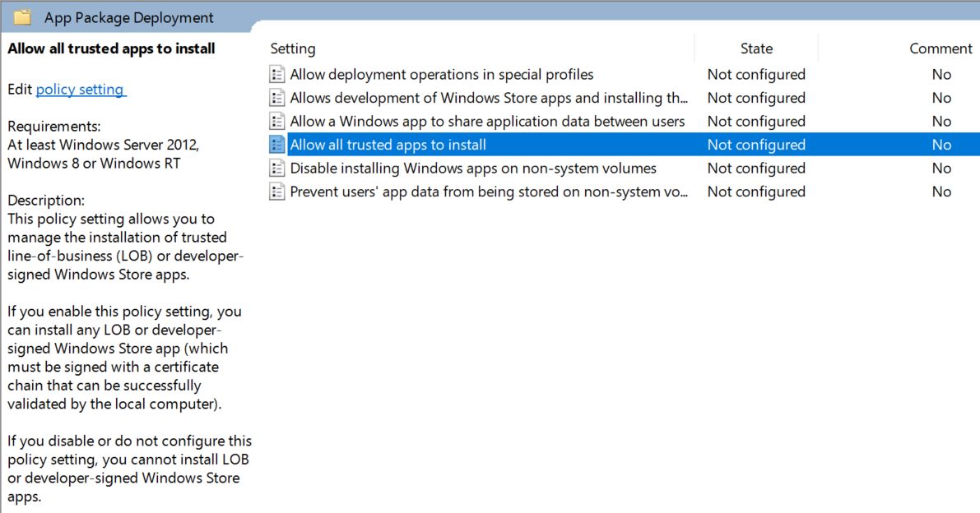Click Comment 'No' in Disable installing Windows apps row
The image size is (980, 513).
tap(941, 168)
